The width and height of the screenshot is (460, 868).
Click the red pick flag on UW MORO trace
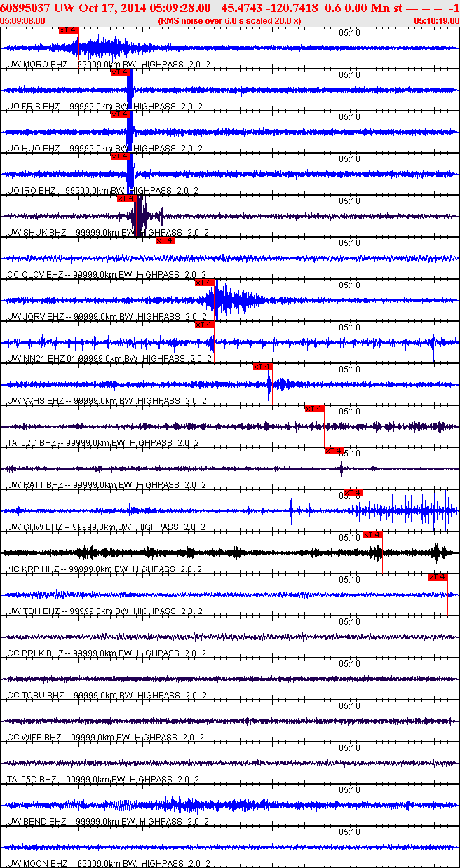click(x=68, y=30)
